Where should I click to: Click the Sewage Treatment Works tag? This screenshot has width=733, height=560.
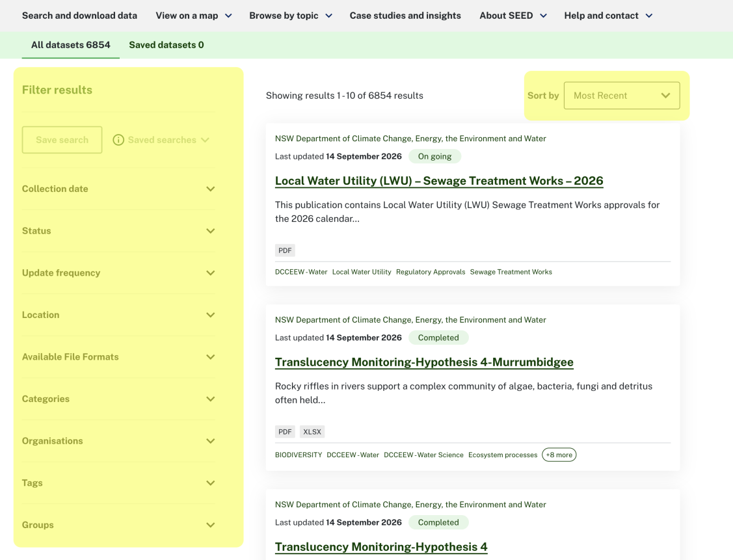tap(511, 272)
